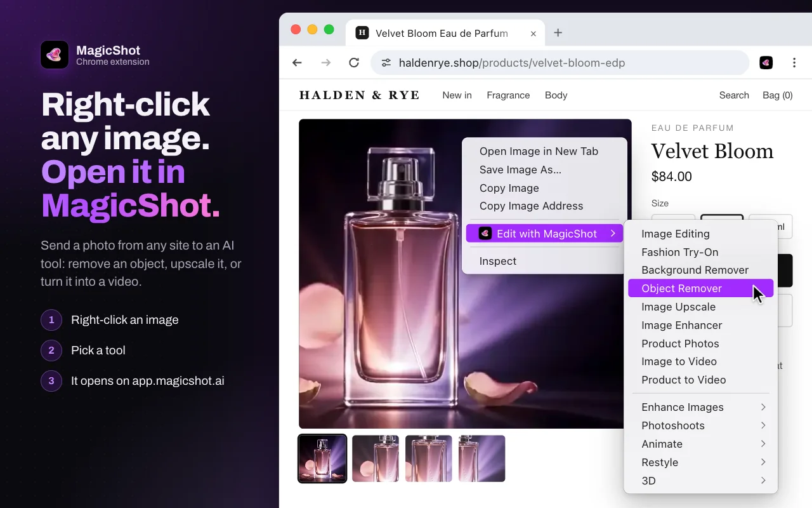This screenshot has height=508, width=812.
Task: Click the MagicShot logo in left panel
Action: coord(55,55)
